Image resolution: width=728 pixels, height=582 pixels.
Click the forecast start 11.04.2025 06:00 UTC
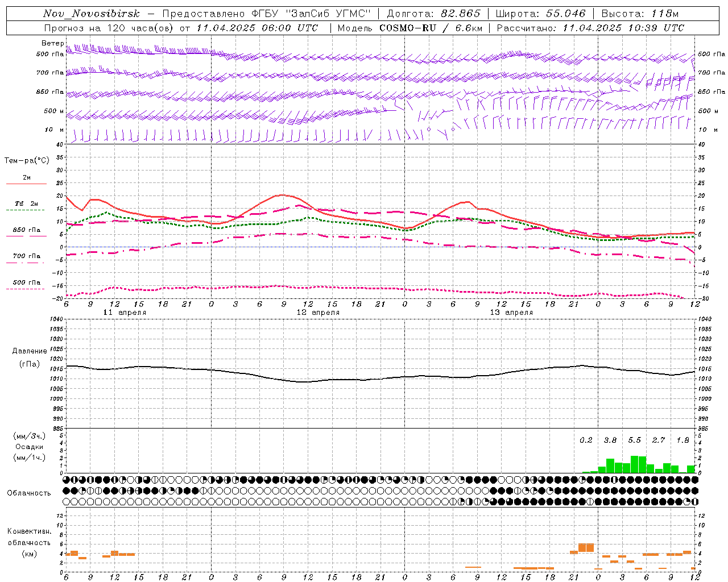[257, 28]
